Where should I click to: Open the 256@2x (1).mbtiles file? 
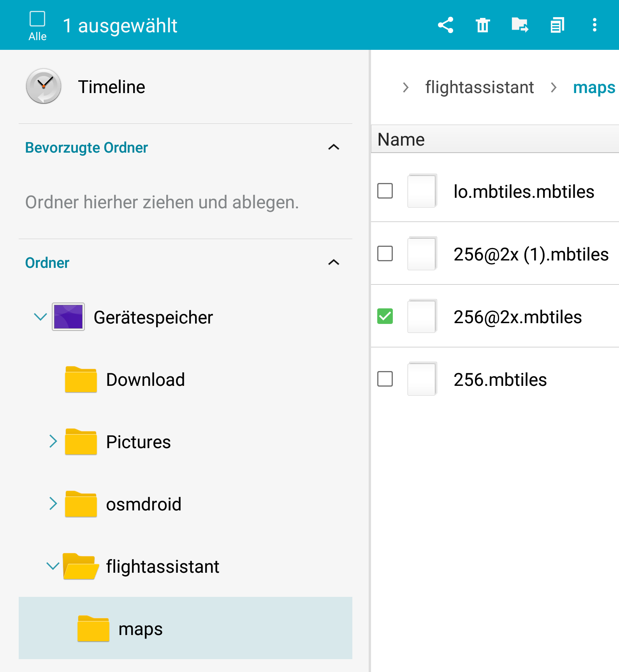[531, 254]
